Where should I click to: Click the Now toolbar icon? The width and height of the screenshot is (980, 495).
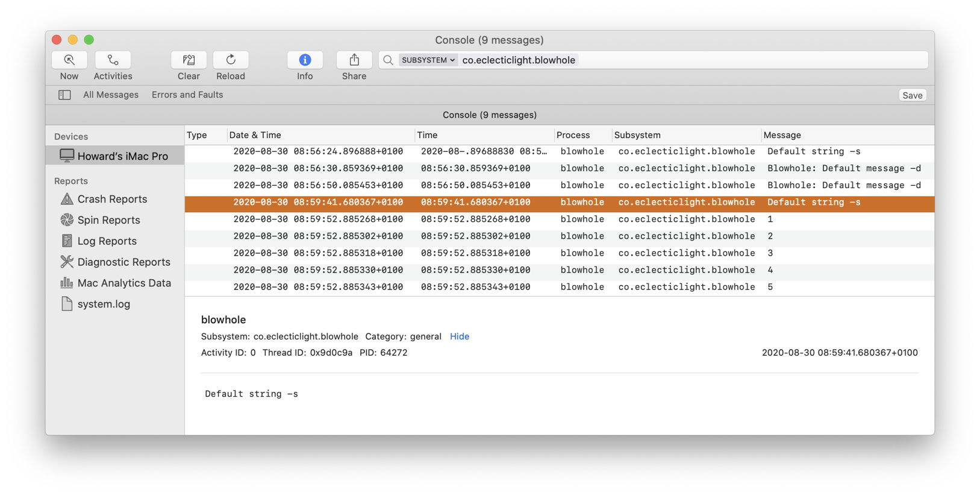coord(69,60)
